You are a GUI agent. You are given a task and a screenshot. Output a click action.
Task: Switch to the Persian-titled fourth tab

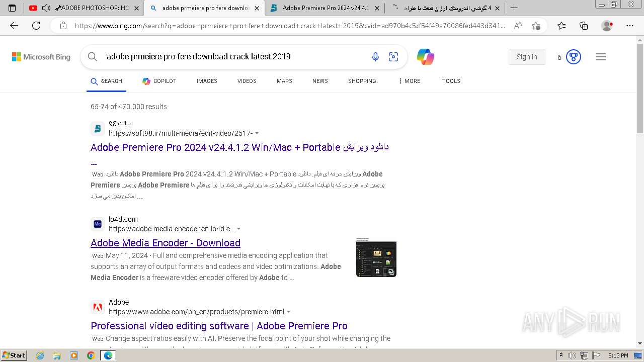pos(445,8)
